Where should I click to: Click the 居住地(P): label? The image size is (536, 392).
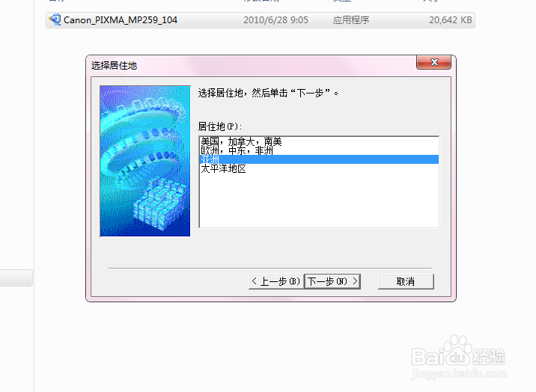220,126
